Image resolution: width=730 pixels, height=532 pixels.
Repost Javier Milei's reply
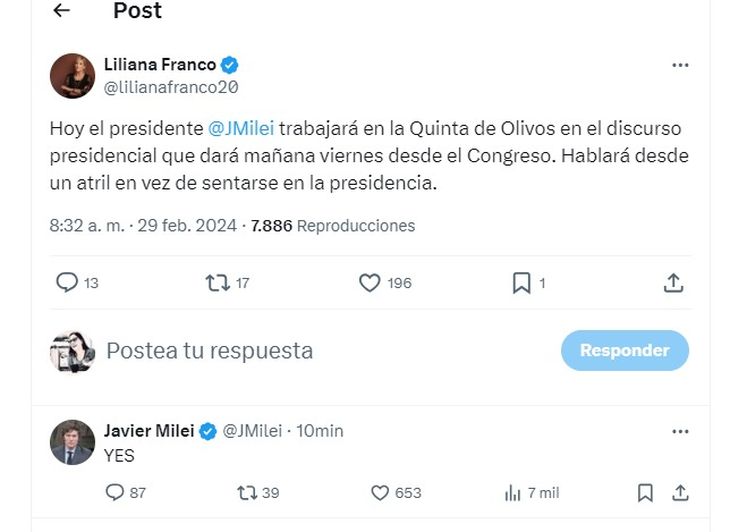click(247, 492)
